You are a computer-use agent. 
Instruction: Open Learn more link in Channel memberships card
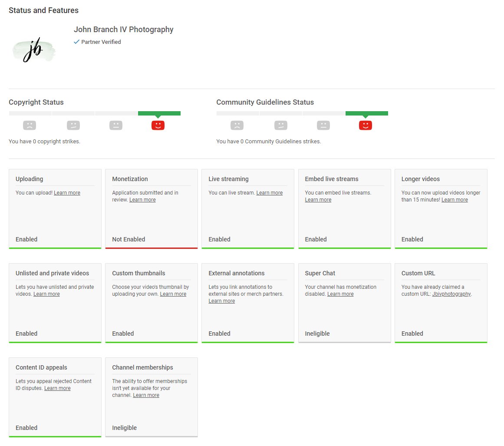[146, 395]
